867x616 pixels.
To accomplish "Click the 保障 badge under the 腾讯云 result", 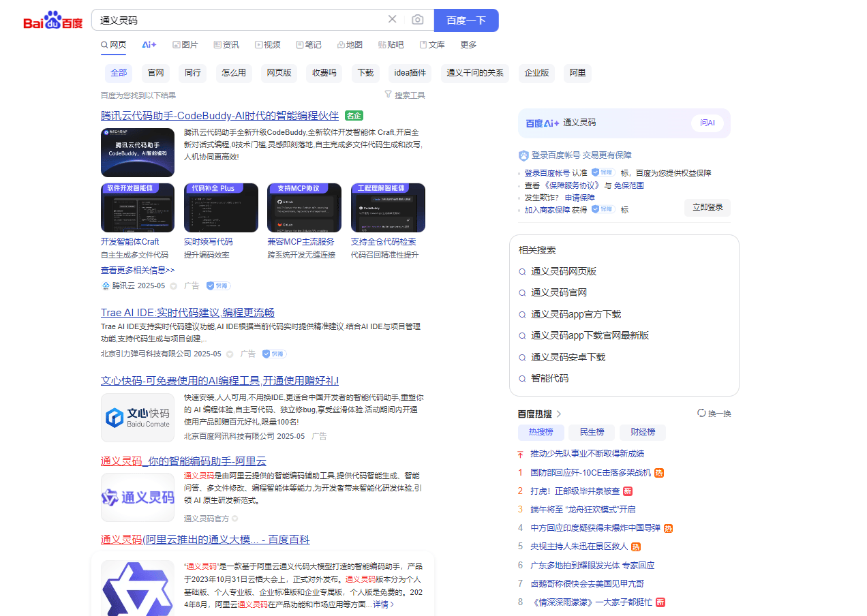I will pyautogui.click(x=219, y=286).
